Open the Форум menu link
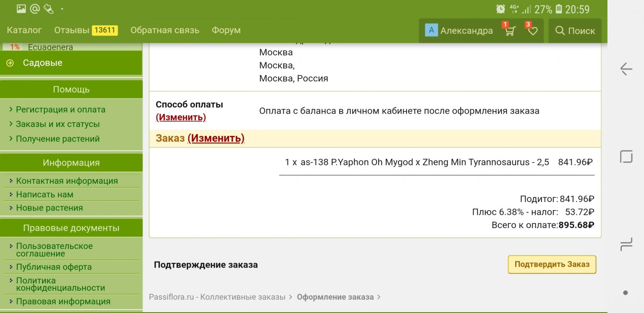This screenshot has height=313, width=644. (x=226, y=30)
